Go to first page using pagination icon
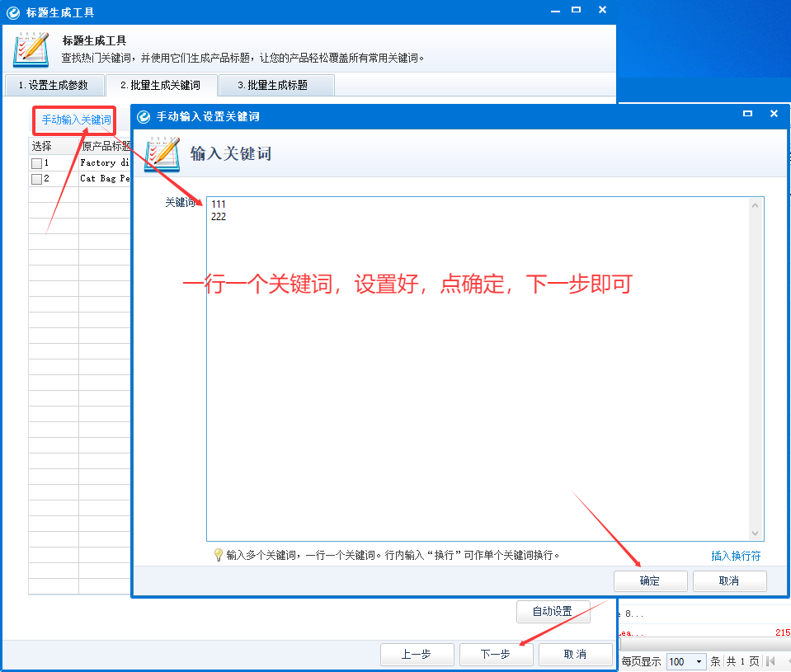The width and height of the screenshot is (791, 672). tap(770, 661)
